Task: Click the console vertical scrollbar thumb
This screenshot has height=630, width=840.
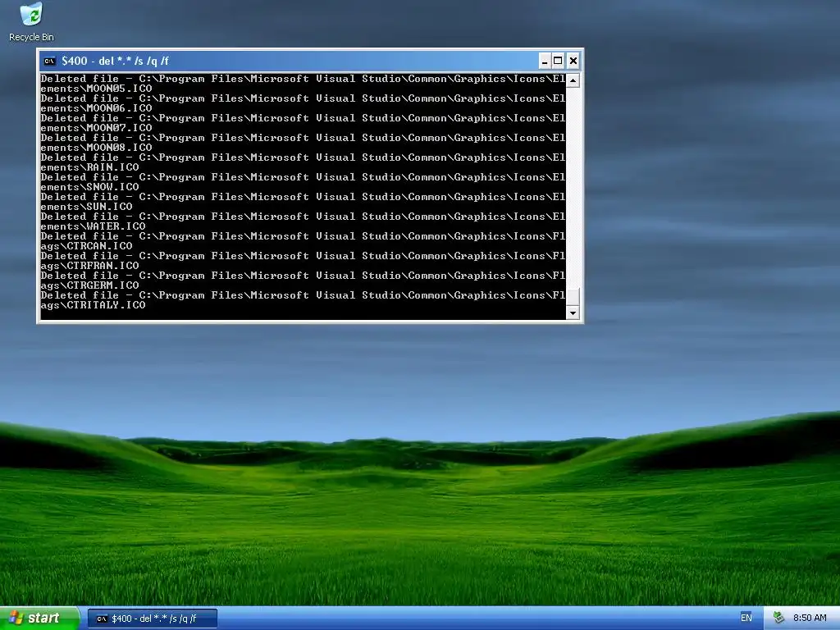Action: [x=573, y=297]
